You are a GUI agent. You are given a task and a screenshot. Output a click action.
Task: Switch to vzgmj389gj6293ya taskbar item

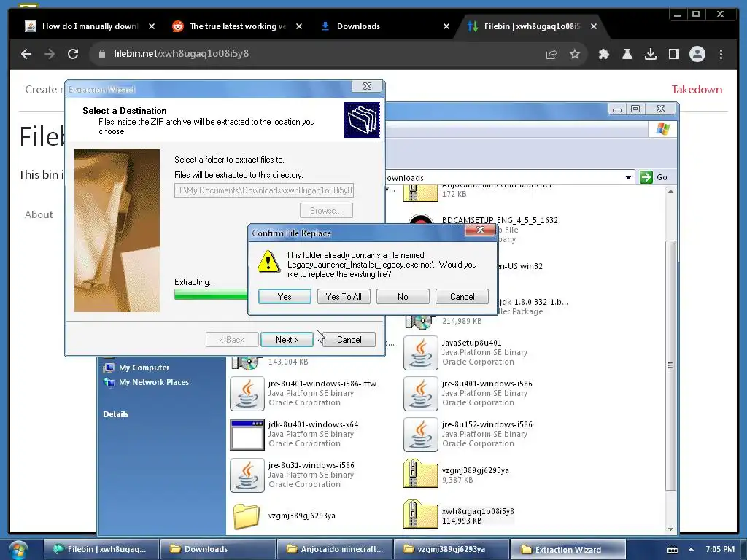pos(451,549)
